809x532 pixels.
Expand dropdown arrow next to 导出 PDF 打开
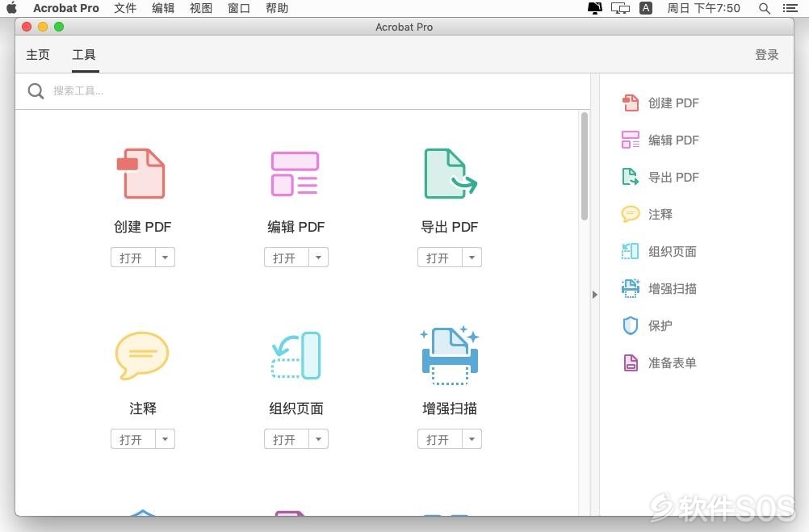(x=472, y=257)
